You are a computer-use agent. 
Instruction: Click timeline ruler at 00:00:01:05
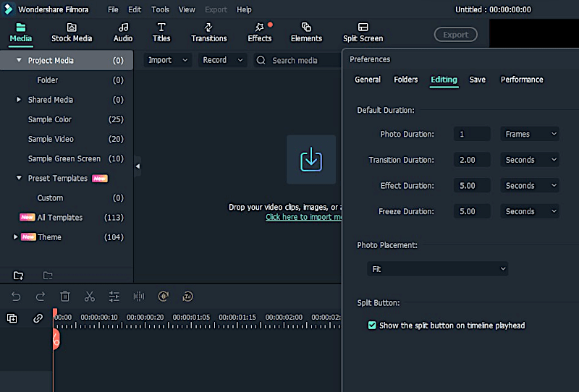[191, 318]
